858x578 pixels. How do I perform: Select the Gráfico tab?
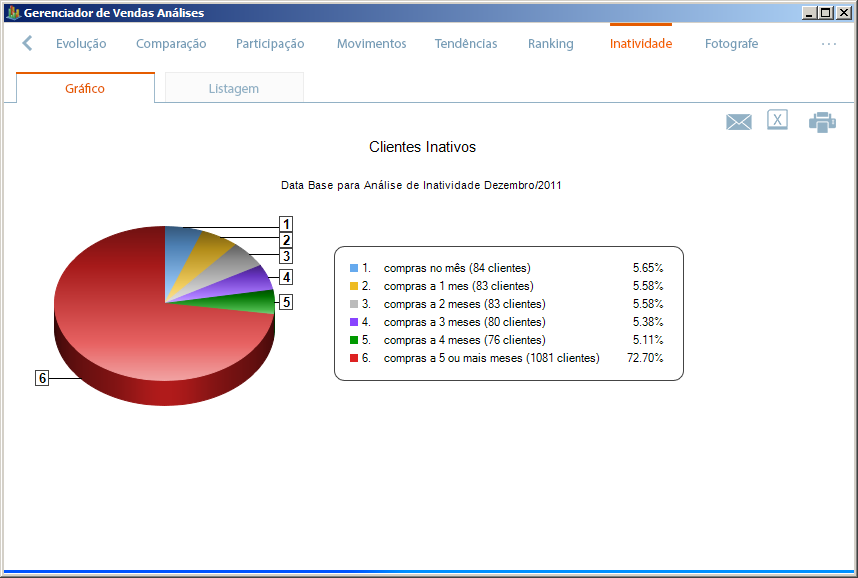tap(85, 88)
